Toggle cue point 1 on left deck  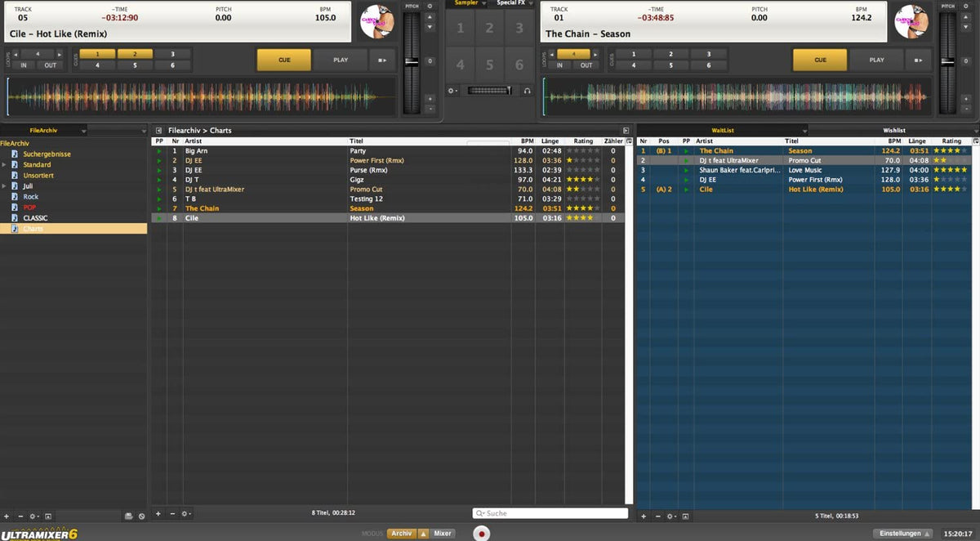pyautogui.click(x=98, y=54)
